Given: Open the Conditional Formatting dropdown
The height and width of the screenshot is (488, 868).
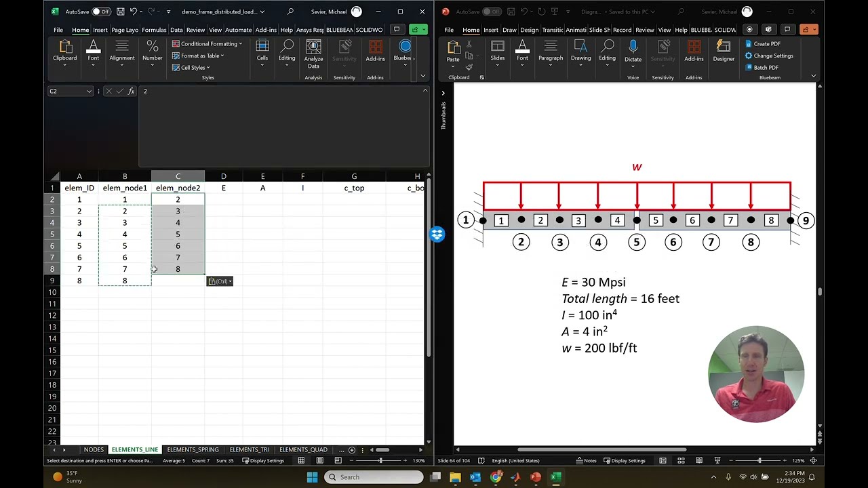Looking at the screenshot, I should point(207,44).
